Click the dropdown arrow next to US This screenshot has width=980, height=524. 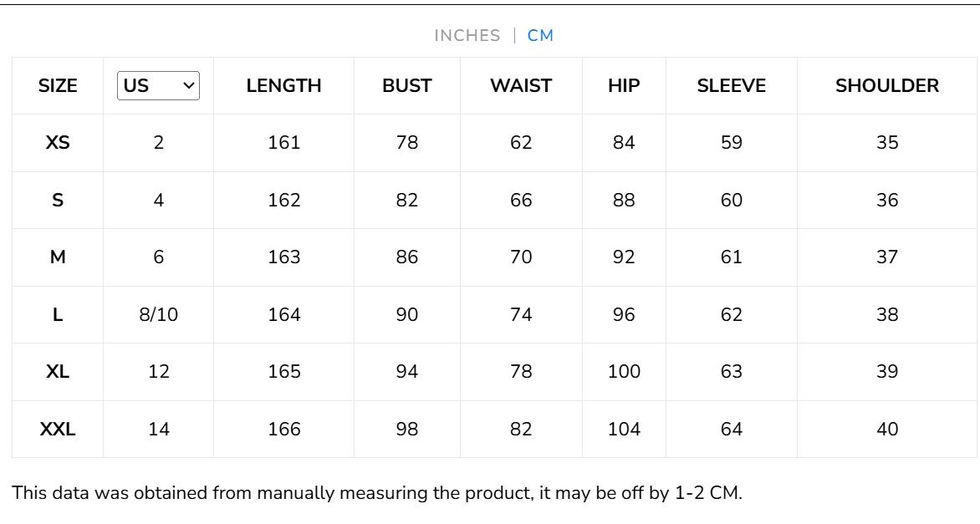point(187,85)
